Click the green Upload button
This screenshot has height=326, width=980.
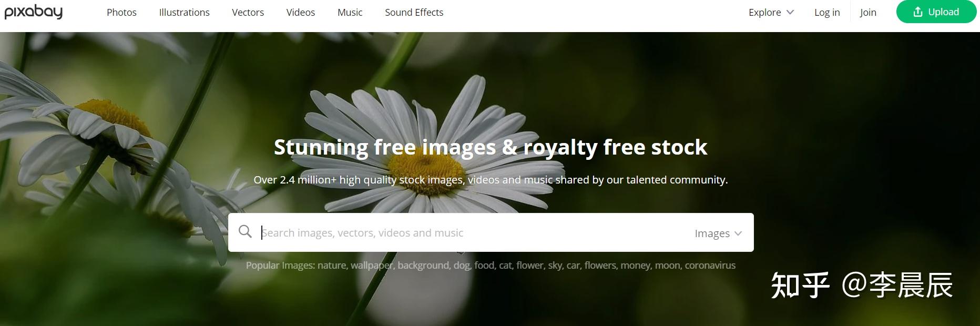[x=936, y=12]
